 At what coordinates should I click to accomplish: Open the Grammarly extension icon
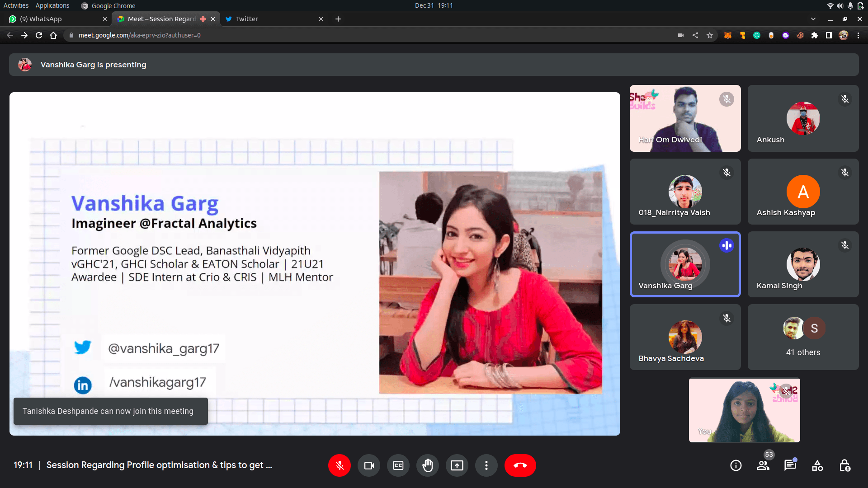757,35
